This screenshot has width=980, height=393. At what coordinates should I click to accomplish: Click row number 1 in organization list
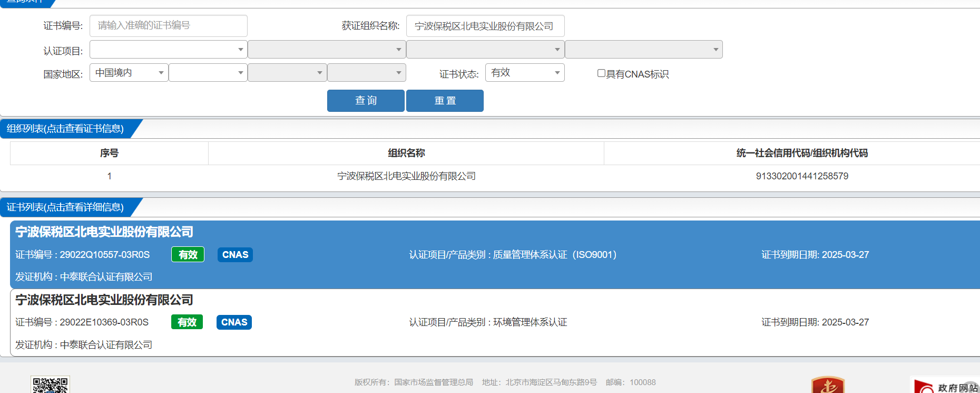[x=109, y=176]
